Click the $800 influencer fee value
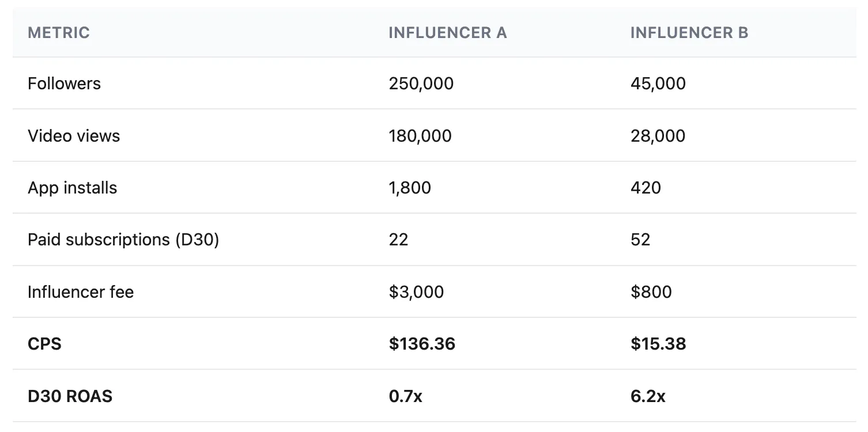The image size is (868, 432). click(x=651, y=292)
